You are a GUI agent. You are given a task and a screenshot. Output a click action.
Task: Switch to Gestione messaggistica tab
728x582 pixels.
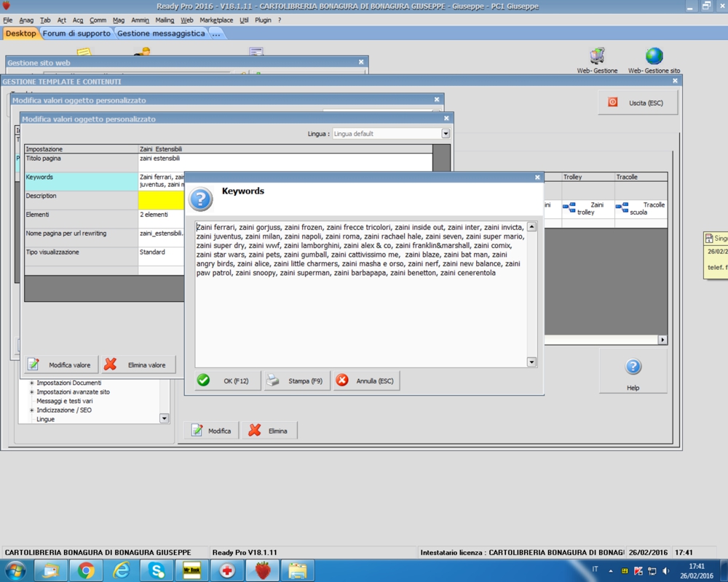tap(161, 33)
